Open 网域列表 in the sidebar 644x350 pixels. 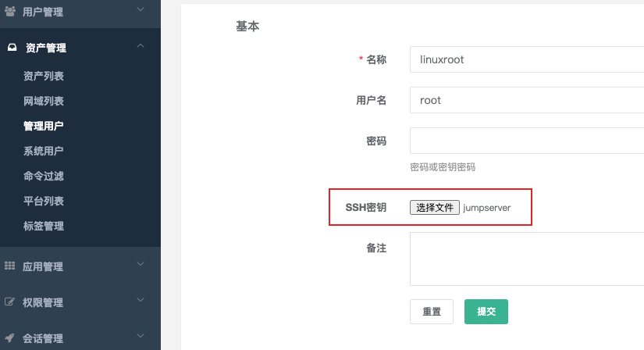tap(44, 102)
